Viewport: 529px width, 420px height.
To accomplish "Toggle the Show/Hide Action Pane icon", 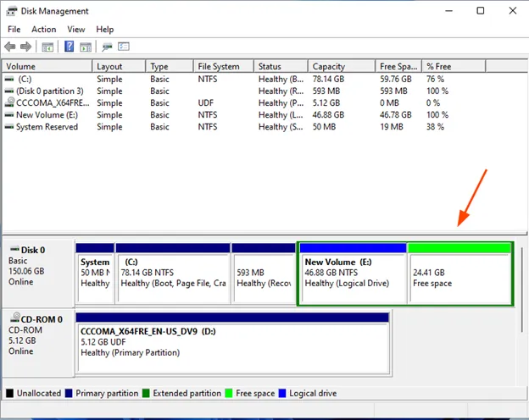I will (x=86, y=47).
